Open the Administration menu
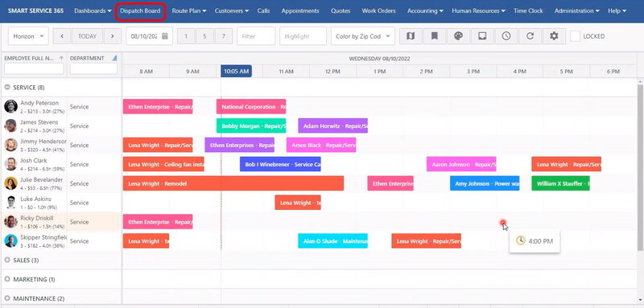Screen dimensions: 644x308 click(576, 10)
